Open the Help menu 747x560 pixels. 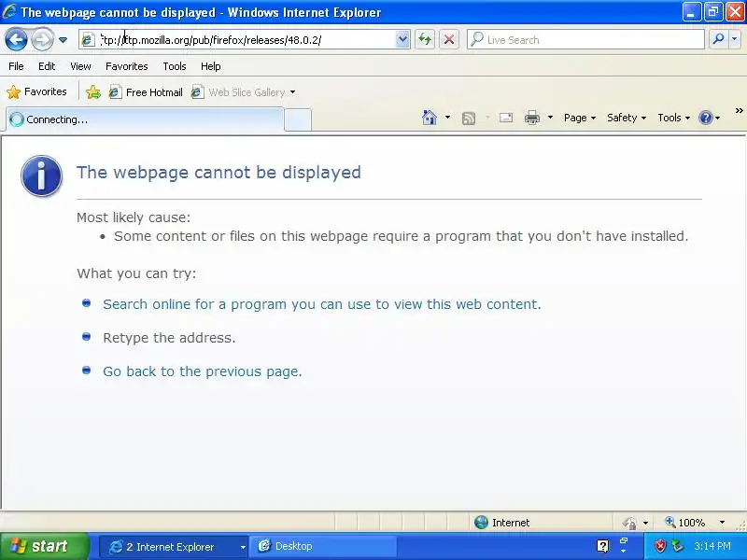point(211,66)
